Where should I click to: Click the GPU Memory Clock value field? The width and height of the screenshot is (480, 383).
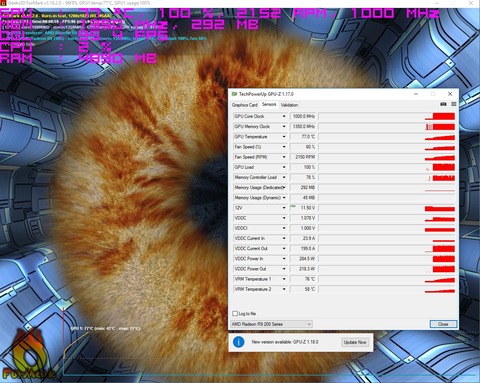(303, 126)
